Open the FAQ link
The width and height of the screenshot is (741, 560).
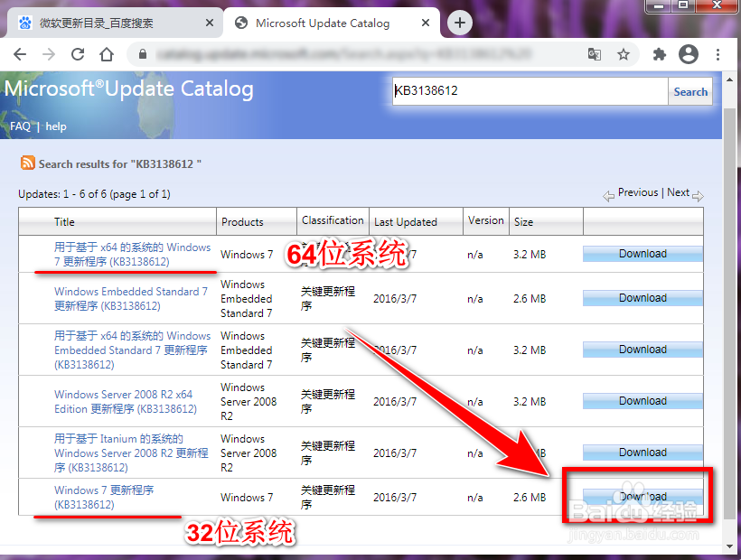pyautogui.click(x=20, y=126)
